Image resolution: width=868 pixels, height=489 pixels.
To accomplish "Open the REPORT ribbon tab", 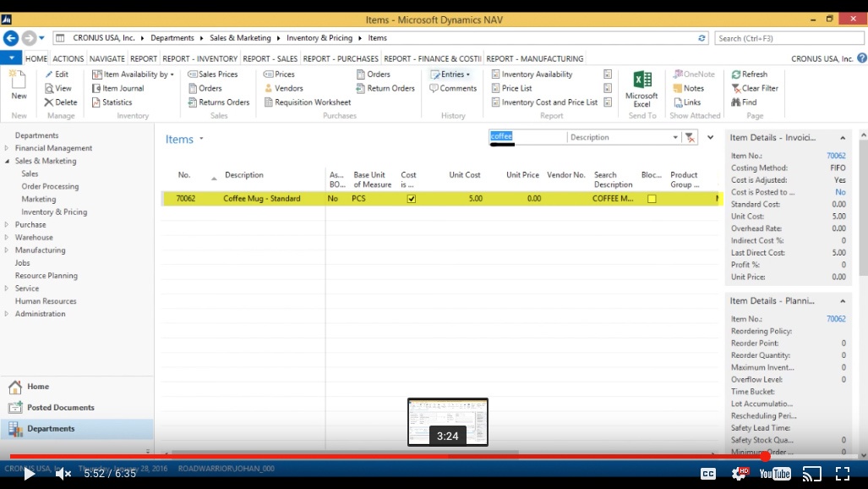I will pyautogui.click(x=144, y=58).
